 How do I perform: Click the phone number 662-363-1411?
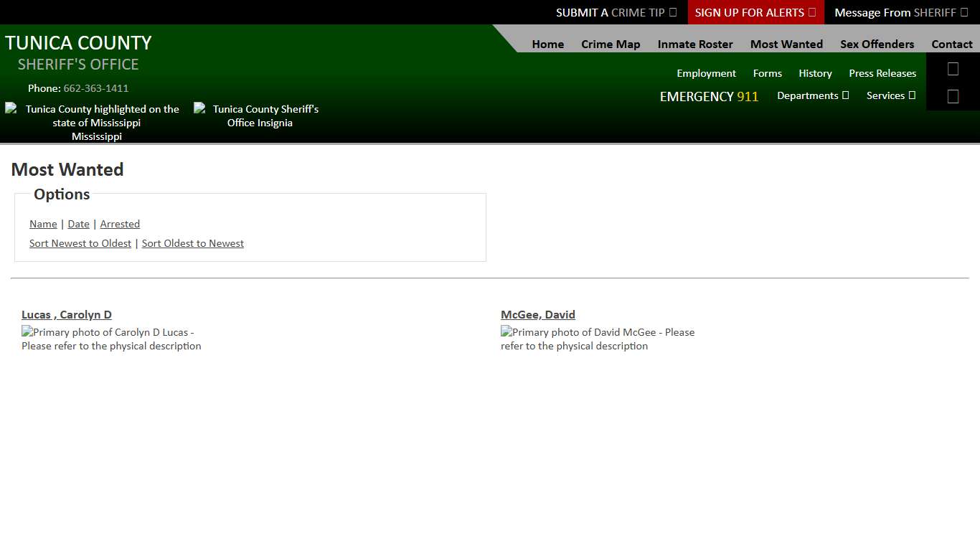pos(96,88)
